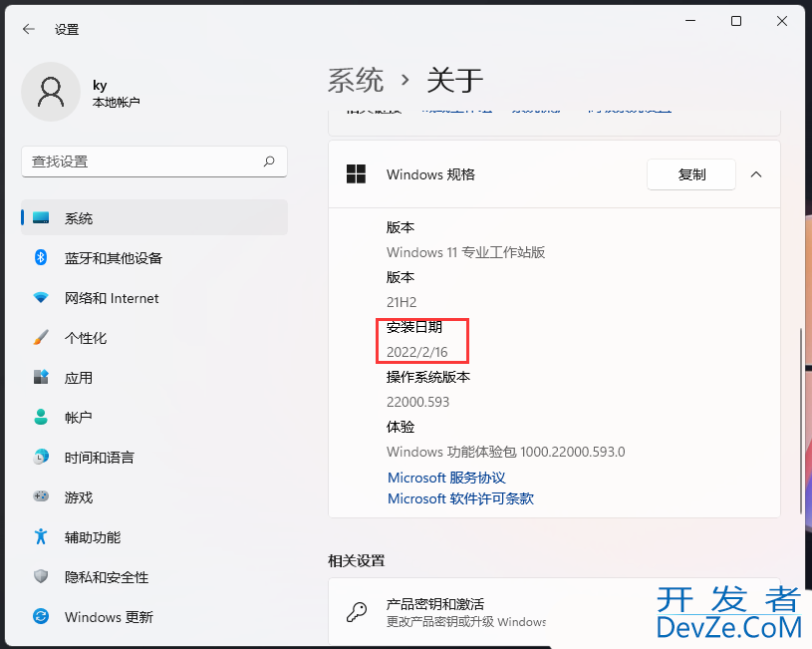
Task: Open 帐户 settings
Action: tap(154, 418)
